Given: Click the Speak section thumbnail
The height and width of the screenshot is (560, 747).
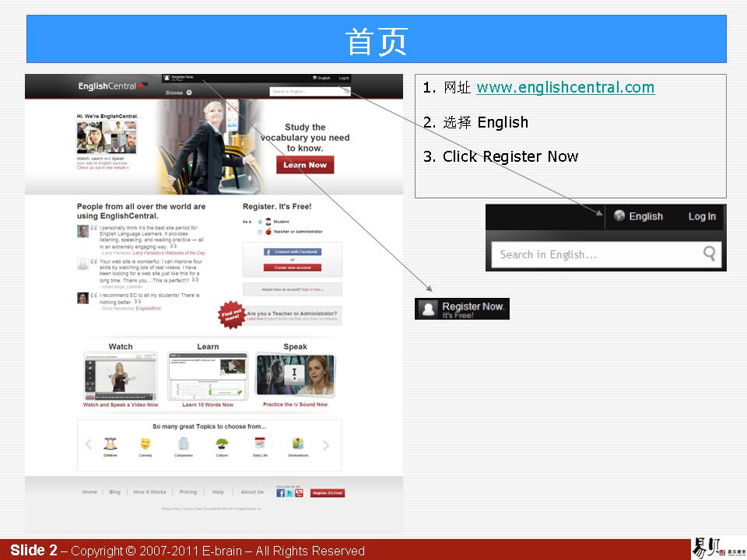Looking at the screenshot, I should point(296,375).
